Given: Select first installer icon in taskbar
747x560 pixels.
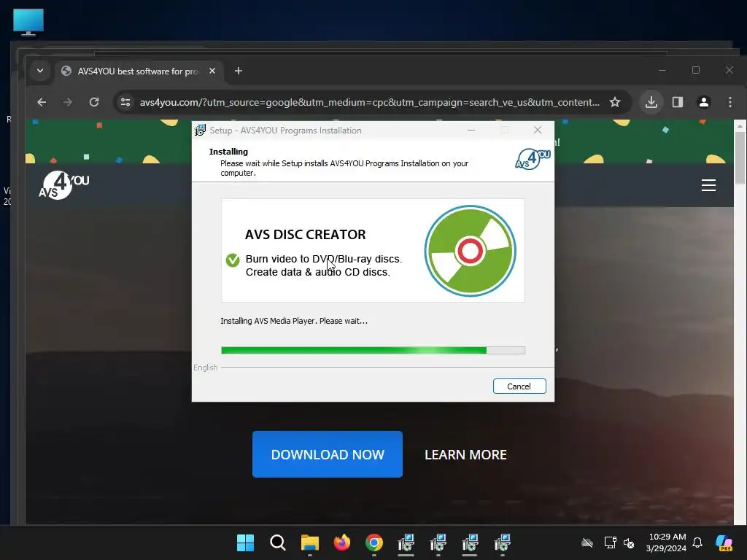Looking at the screenshot, I should 406,542.
